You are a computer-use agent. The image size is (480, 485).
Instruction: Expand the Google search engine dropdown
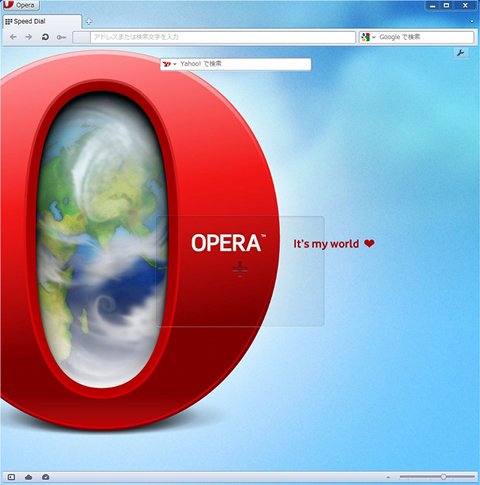pyautogui.click(x=368, y=37)
